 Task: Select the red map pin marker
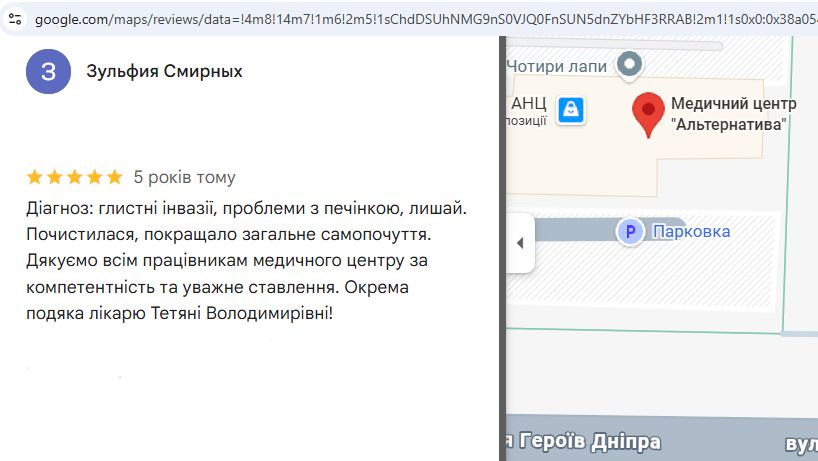click(648, 115)
